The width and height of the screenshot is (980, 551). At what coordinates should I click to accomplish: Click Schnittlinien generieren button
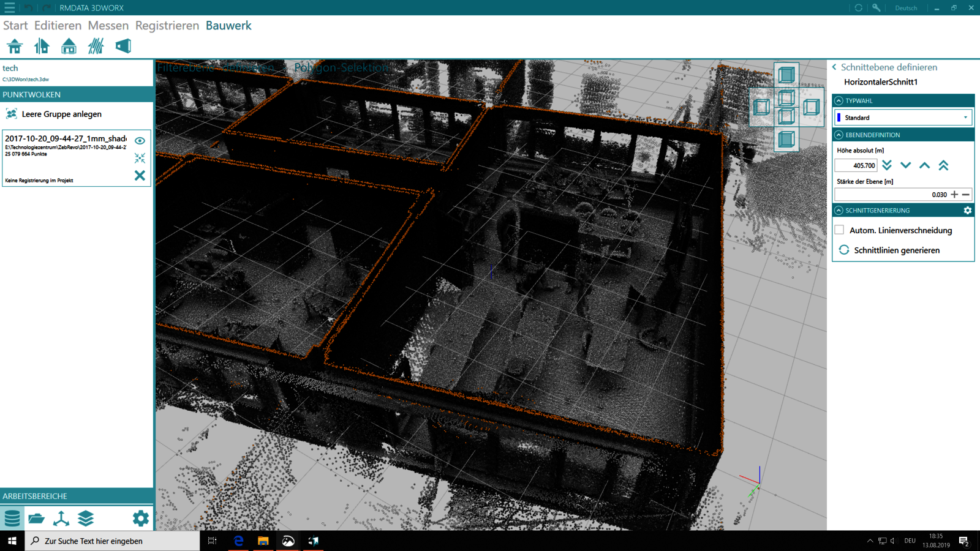896,250
